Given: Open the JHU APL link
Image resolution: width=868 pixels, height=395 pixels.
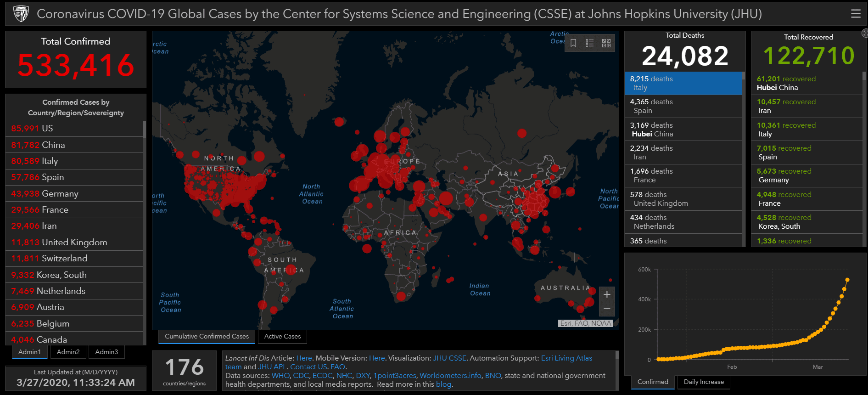Looking at the screenshot, I should click(x=272, y=367).
